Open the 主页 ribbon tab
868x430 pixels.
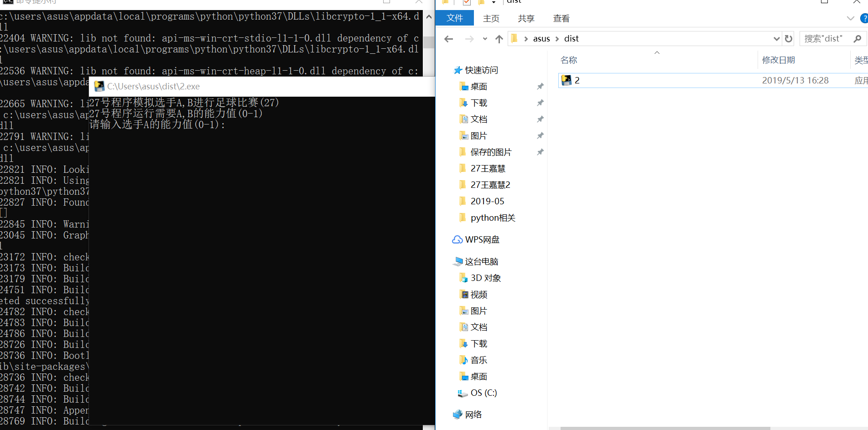tap(491, 18)
